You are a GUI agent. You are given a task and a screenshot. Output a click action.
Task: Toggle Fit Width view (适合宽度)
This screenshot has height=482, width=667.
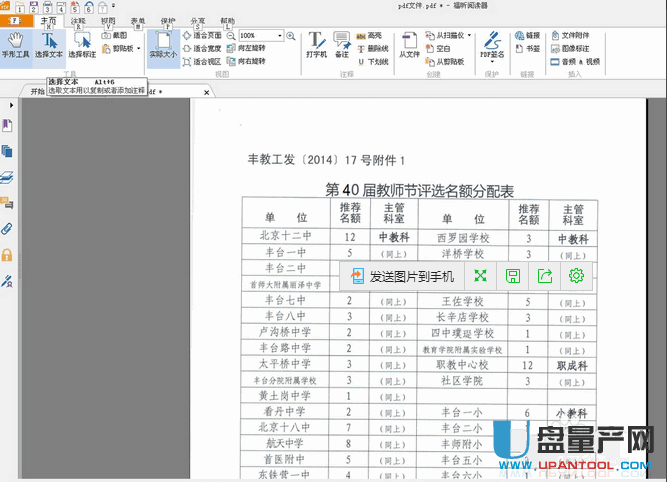coord(207,48)
